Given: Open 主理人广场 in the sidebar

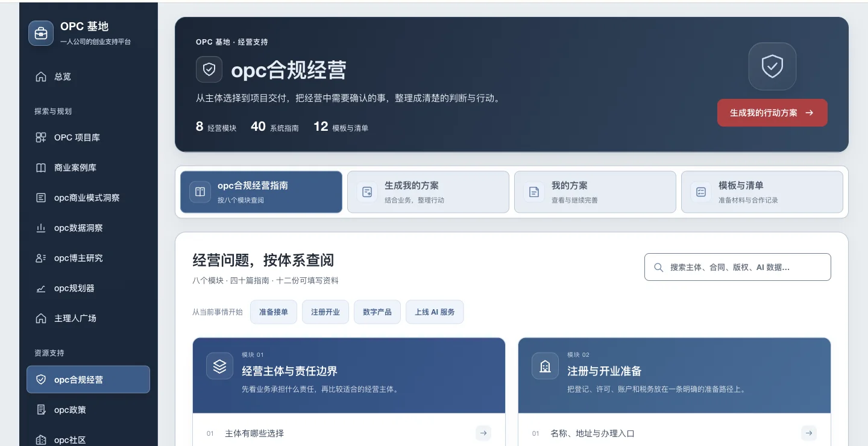Looking at the screenshot, I should [x=88, y=318].
